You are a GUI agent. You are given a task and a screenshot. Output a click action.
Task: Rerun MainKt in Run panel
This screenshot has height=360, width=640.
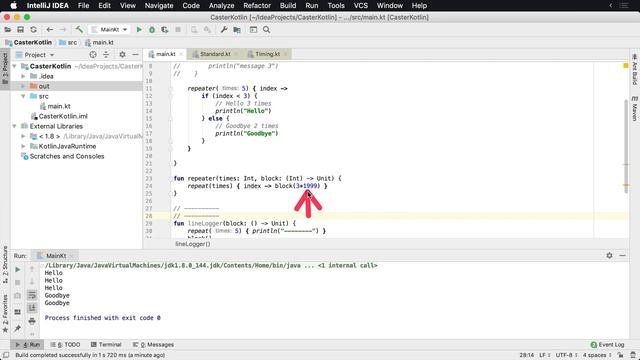(x=18, y=270)
